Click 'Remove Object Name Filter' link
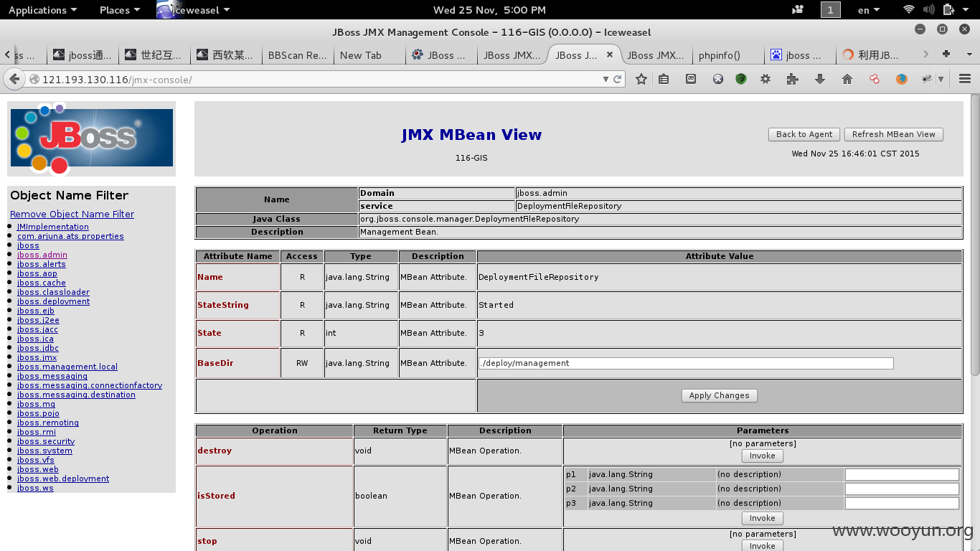The image size is (980, 551). pyautogui.click(x=72, y=214)
